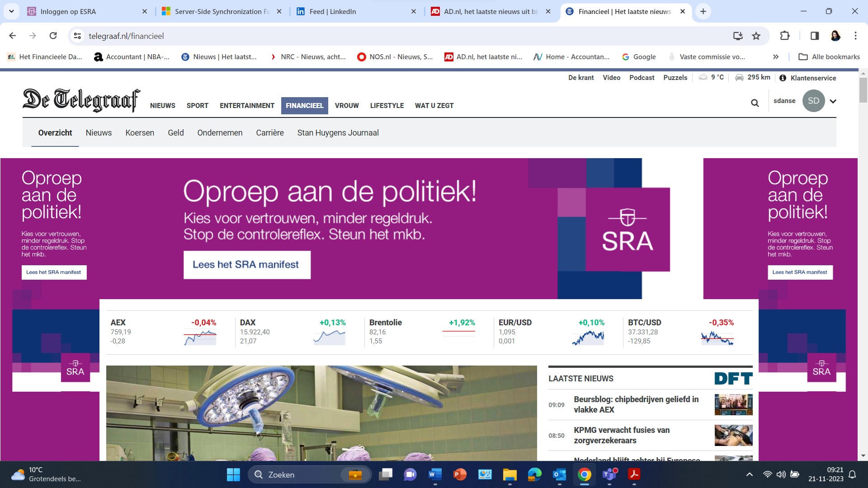Open Chrome extensions puzzle icon
Screen dimensions: 868x488
click(x=785, y=36)
